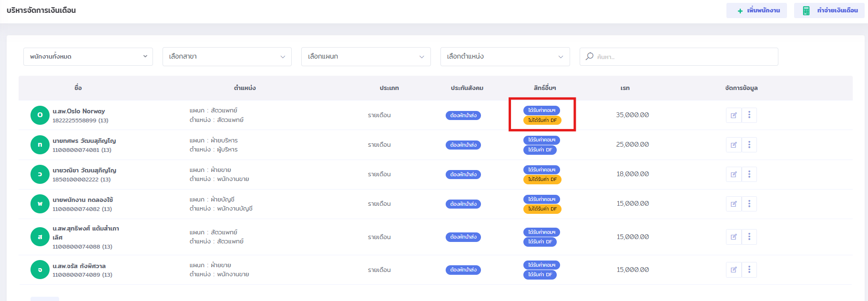The width and height of the screenshot is (868, 301).
Task: Click edit icon for the 25,000.00 salary row
Action: [734, 145]
